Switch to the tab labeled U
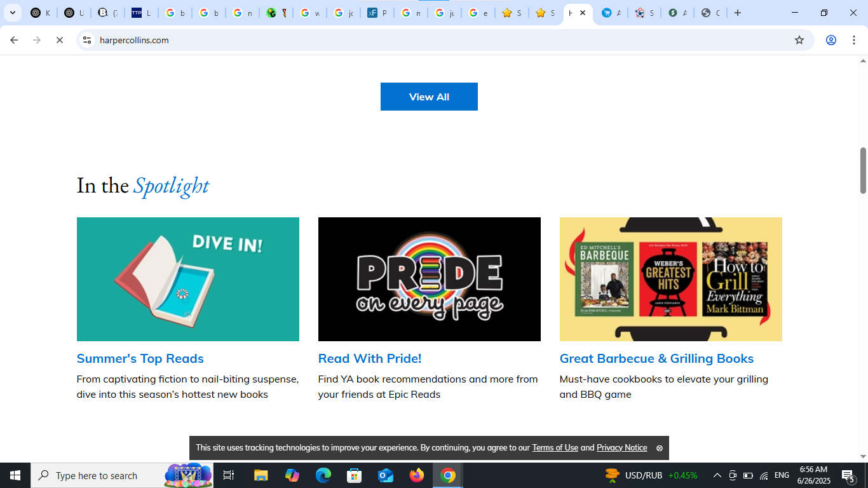Viewport: 868px width, 488px height. [74, 13]
